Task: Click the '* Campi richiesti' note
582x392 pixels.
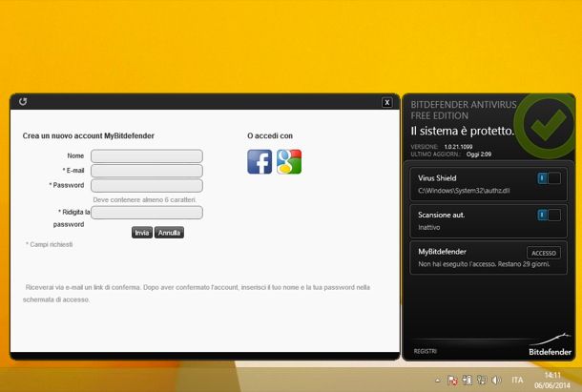Action: (x=49, y=244)
